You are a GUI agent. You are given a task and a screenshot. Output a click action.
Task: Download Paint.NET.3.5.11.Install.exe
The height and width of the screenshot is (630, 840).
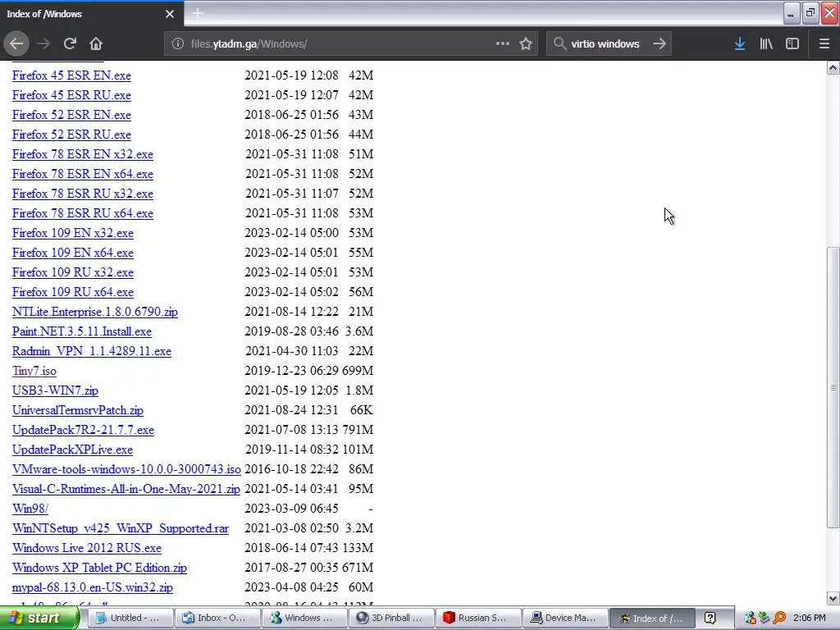[x=82, y=331]
